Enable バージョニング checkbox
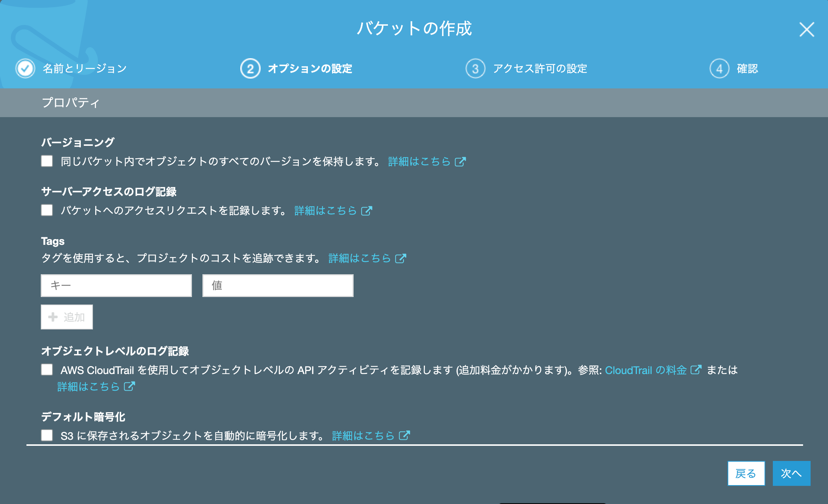 (48, 161)
